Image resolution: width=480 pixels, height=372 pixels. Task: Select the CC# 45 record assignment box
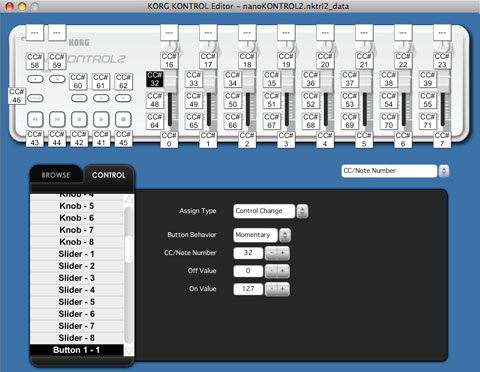(x=123, y=138)
